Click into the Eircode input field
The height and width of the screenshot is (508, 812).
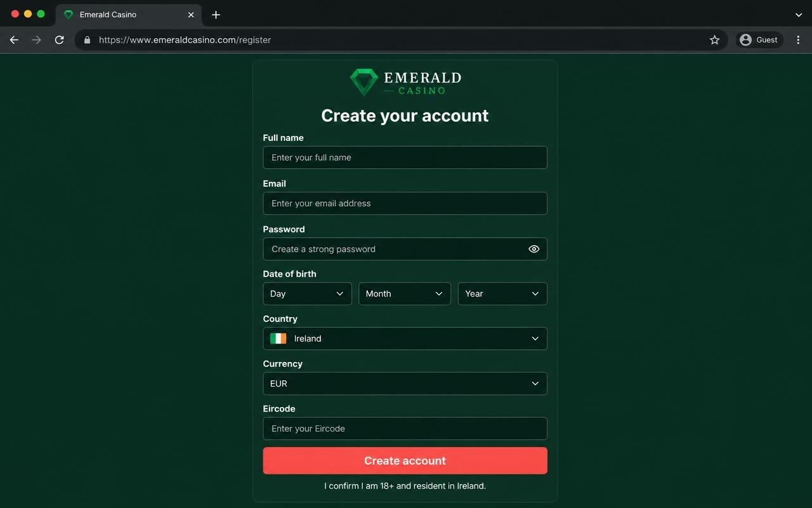point(405,429)
